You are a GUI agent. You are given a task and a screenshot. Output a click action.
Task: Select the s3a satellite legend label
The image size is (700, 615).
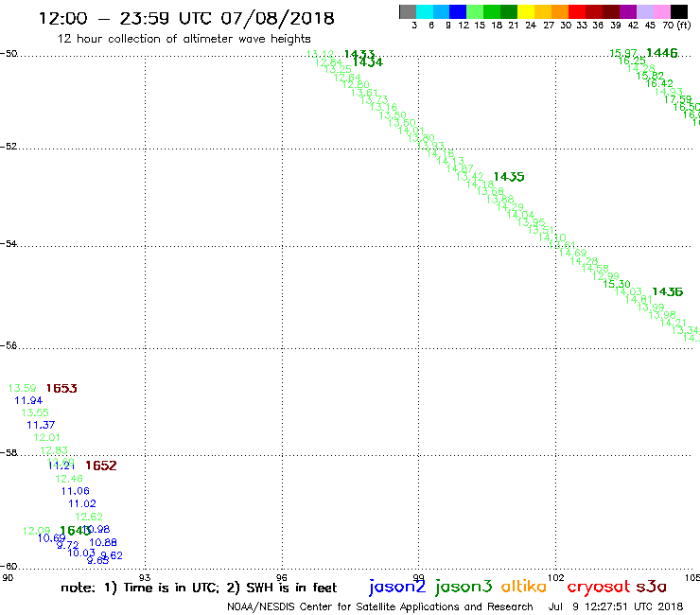click(651, 587)
